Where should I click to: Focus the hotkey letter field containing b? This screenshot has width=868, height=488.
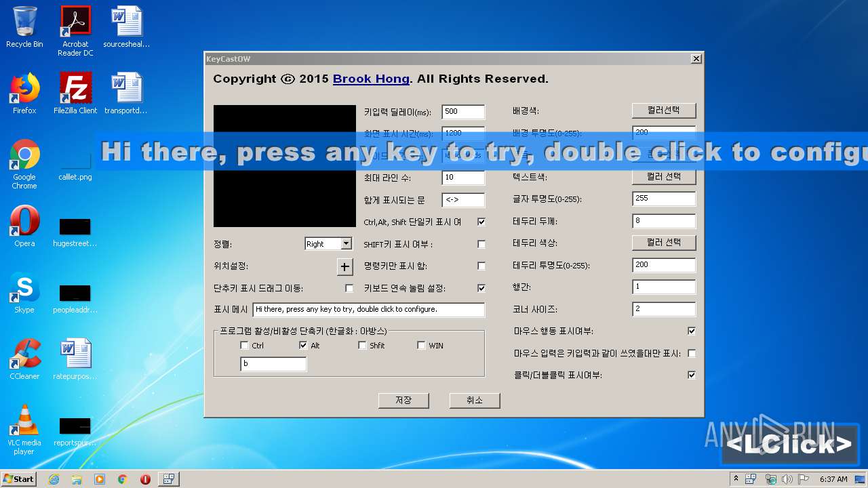click(x=273, y=364)
